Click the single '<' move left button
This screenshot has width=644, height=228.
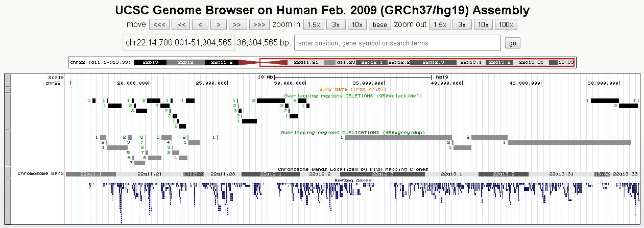[200, 24]
